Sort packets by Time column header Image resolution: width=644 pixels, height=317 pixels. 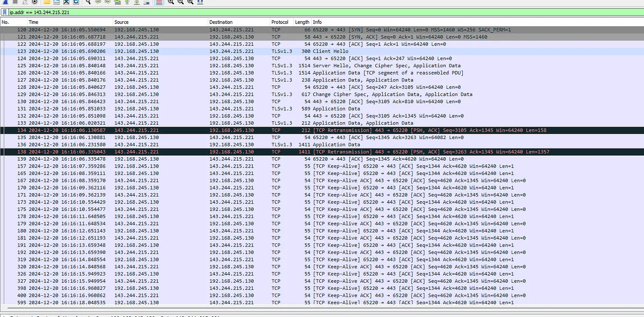[x=69, y=22]
